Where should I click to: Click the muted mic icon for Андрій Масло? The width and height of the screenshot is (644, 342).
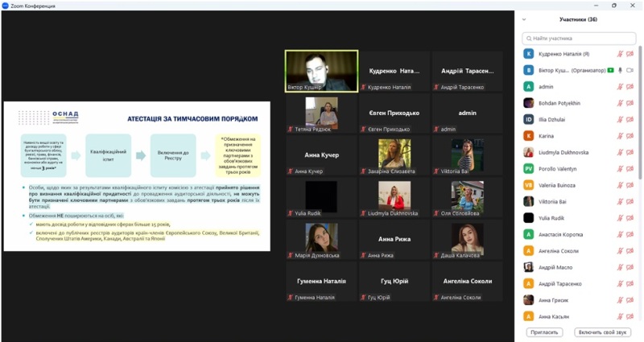[x=620, y=267]
